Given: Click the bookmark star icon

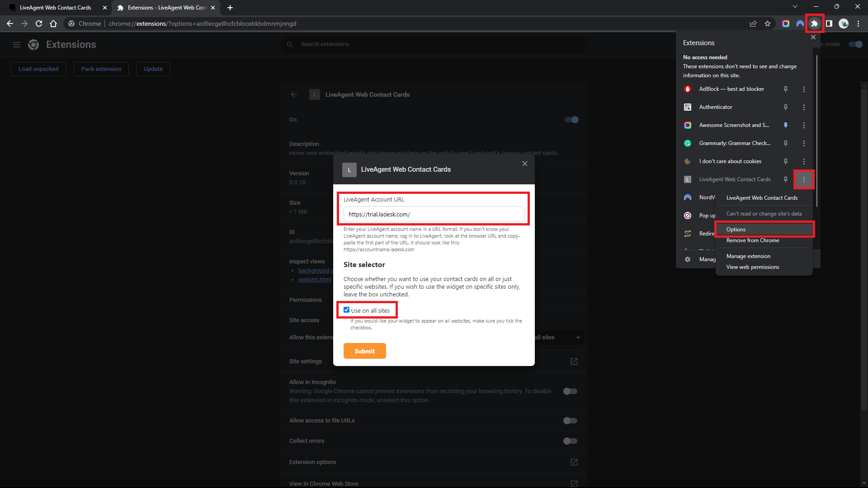Looking at the screenshot, I should tap(768, 23).
